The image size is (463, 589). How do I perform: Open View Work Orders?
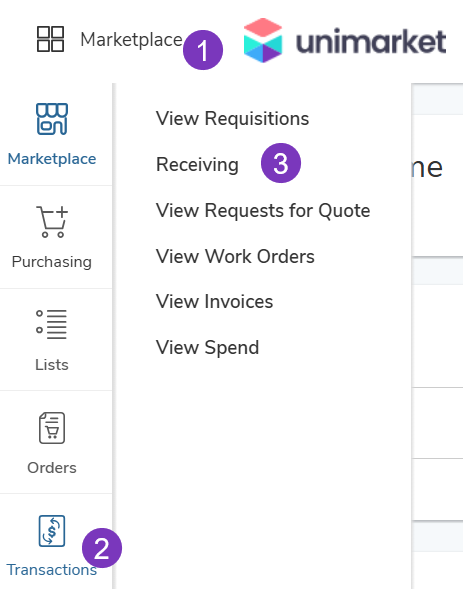(235, 257)
